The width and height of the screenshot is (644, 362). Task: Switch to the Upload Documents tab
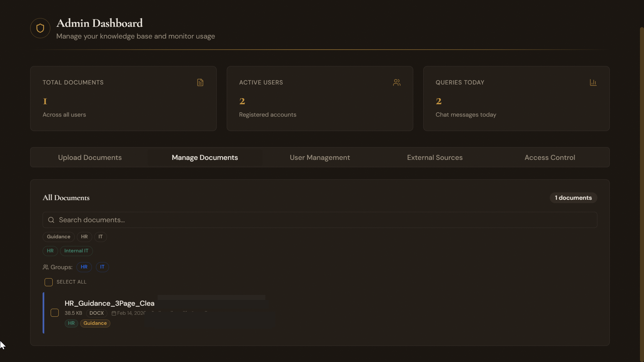pyautogui.click(x=90, y=158)
